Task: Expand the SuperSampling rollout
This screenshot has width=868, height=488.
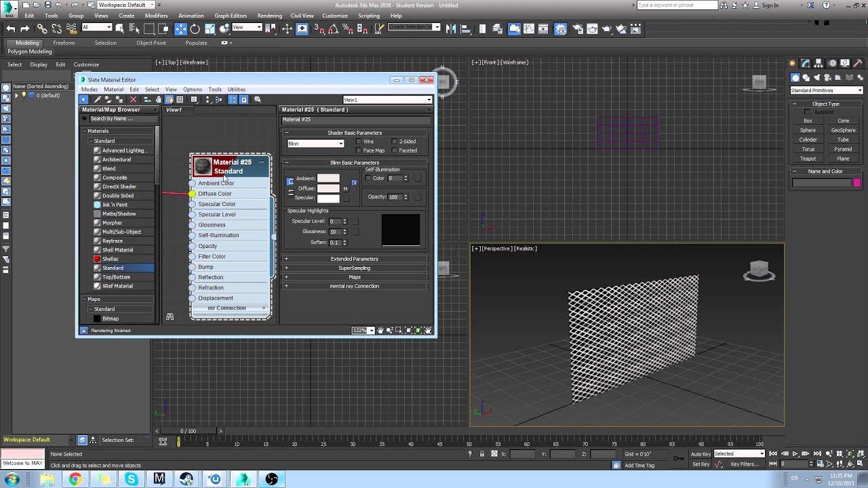Action: (x=355, y=268)
